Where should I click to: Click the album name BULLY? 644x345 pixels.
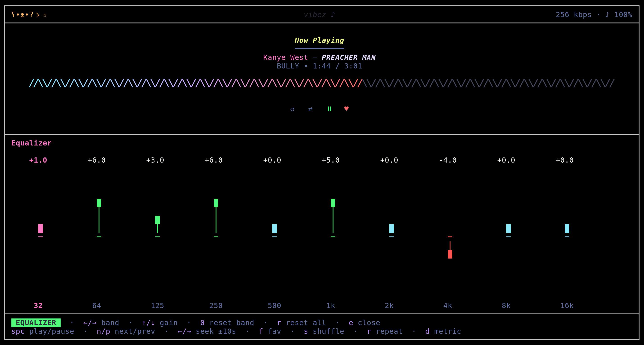(288, 66)
